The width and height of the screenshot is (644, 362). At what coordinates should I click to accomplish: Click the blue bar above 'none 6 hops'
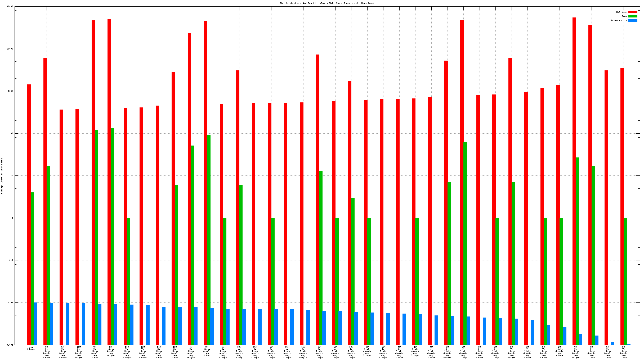point(35,323)
